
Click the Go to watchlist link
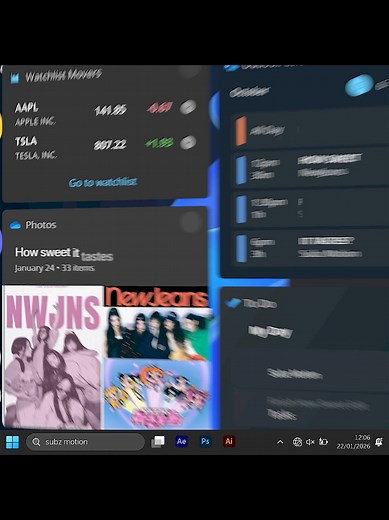[103, 182]
